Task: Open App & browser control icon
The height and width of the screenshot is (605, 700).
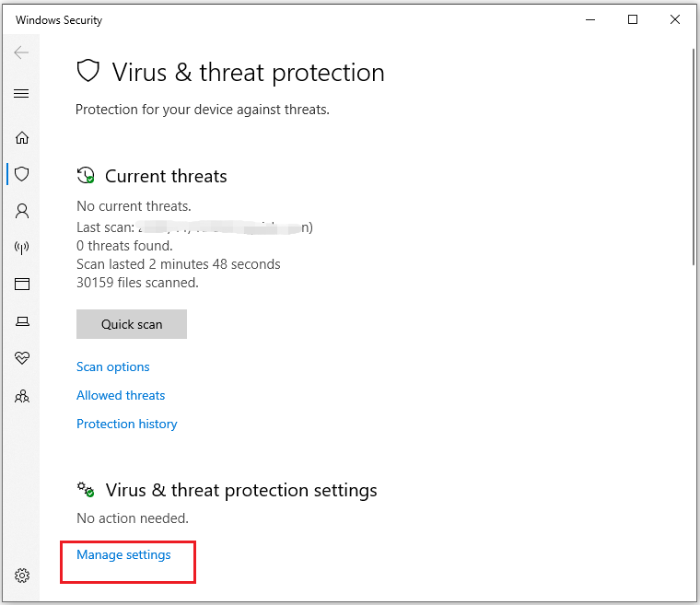Action: [x=22, y=285]
